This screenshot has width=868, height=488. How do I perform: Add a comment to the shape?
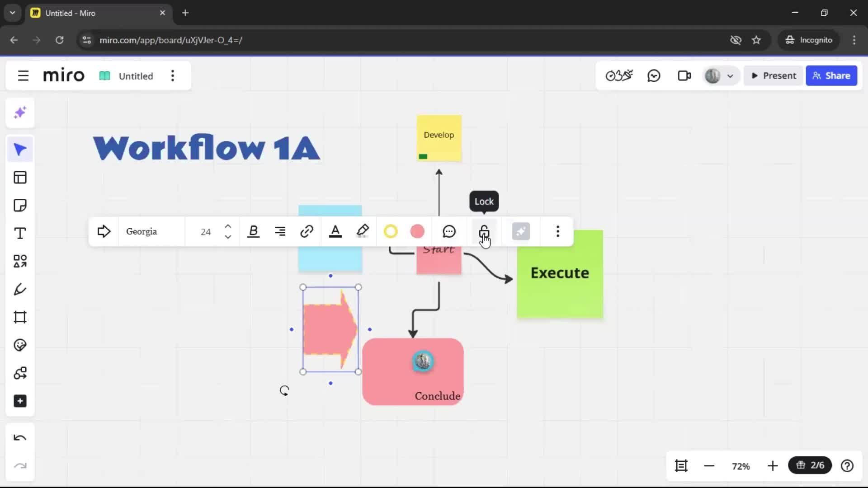tap(449, 231)
